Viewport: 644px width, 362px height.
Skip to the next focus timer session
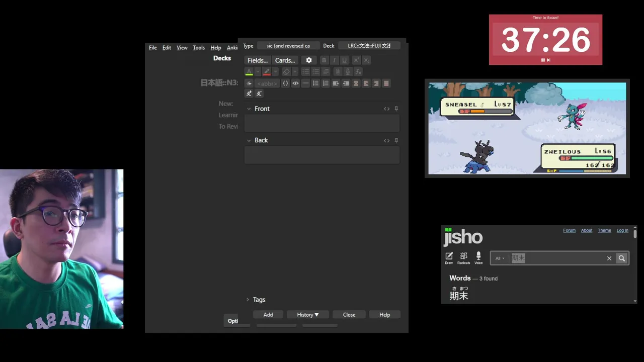pos(548,60)
